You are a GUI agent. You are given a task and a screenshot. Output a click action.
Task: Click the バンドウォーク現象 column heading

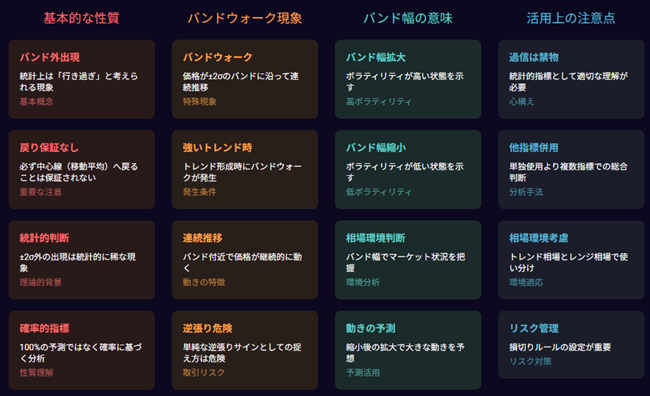pyautogui.click(x=245, y=18)
